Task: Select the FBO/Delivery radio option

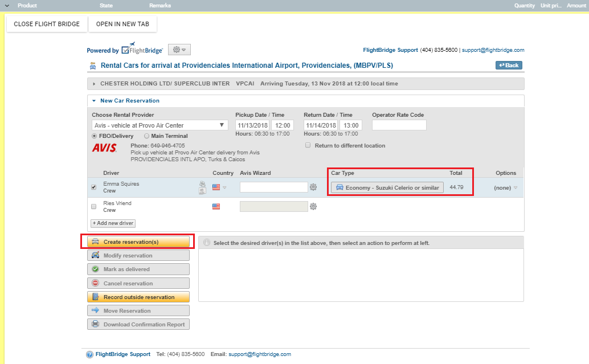Action: tap(95, 136)
